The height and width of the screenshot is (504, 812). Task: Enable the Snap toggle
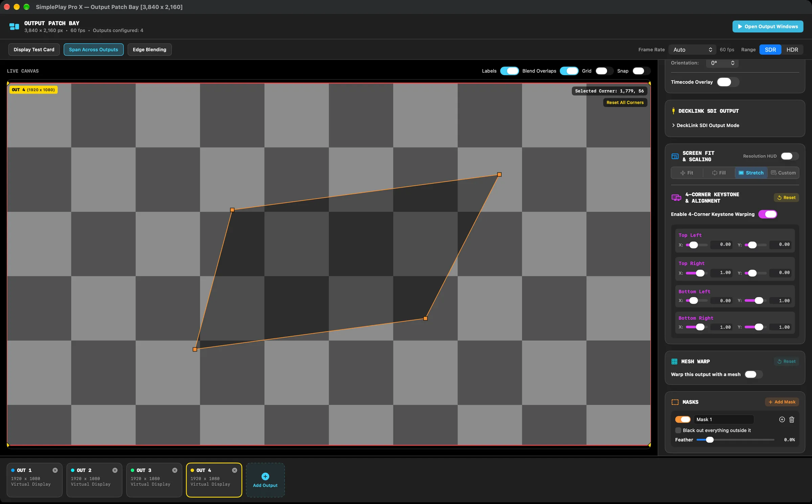[641, 71]
